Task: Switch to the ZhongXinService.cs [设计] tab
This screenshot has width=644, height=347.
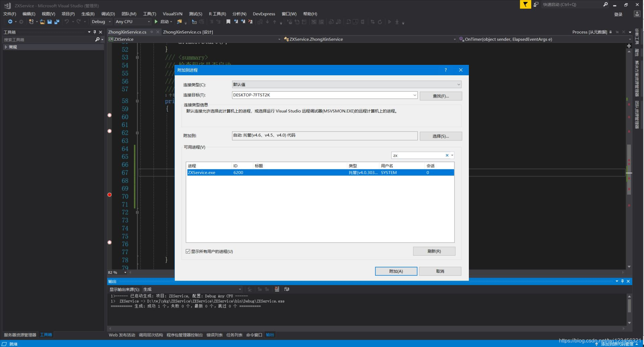Action: click(x=188, y=32)
